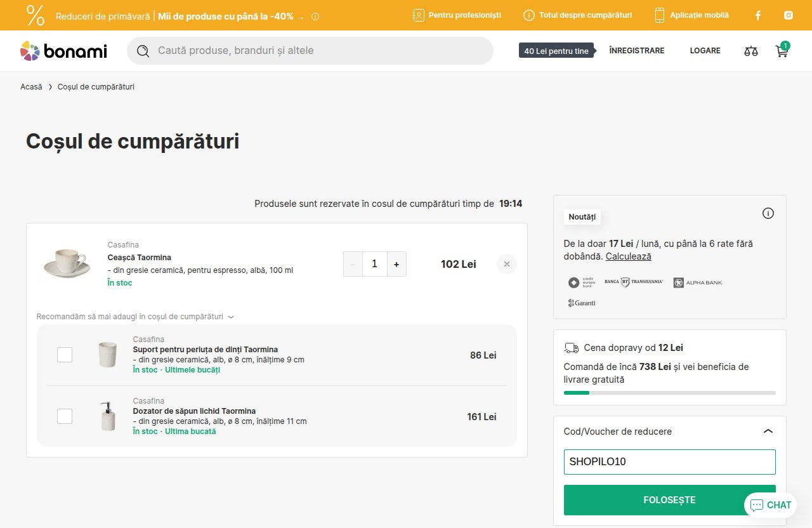Click the free delivery progress bar
Viewport: 812px width, 528px height.
670,393
